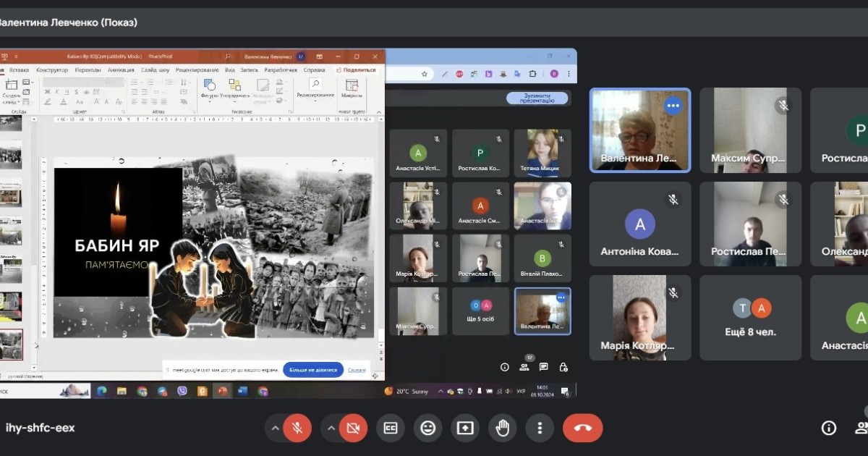Open the 'Вид' ribbon tab
Screen dimensions: 868x456
point(230,70)
